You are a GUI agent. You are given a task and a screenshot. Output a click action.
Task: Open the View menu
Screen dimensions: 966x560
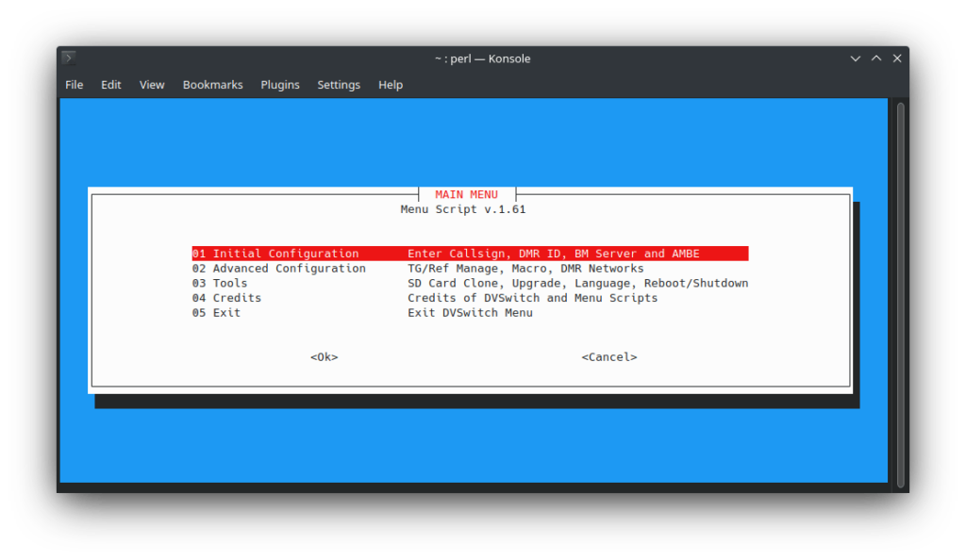coord(152,85)
